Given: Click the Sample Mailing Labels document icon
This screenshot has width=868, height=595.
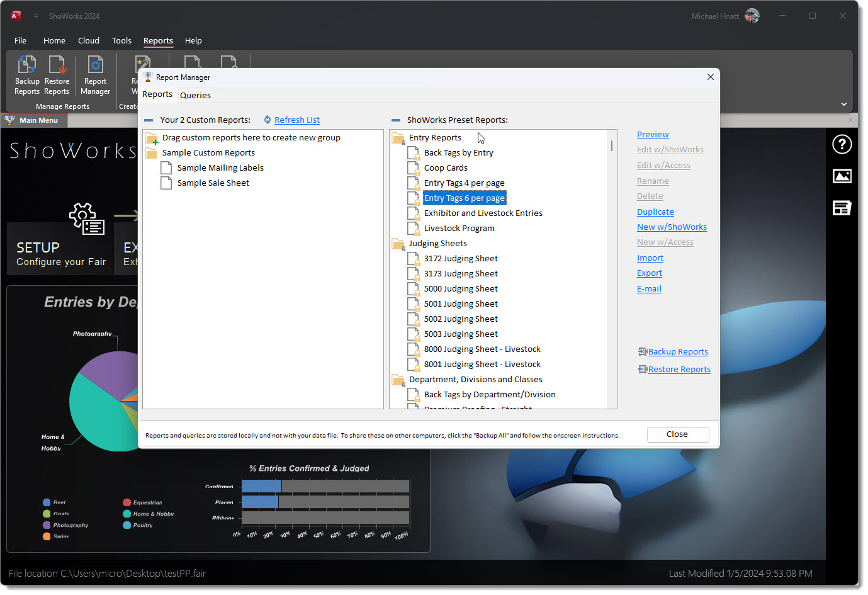Looking at the screenshot, I should pyautogui.click(x=166, y=168).
